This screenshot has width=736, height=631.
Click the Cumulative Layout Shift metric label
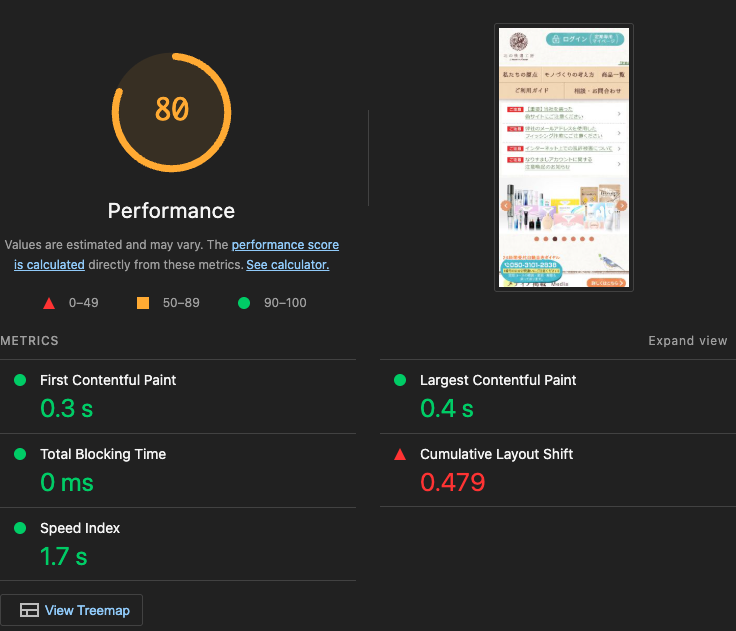[x=497, y=454]
